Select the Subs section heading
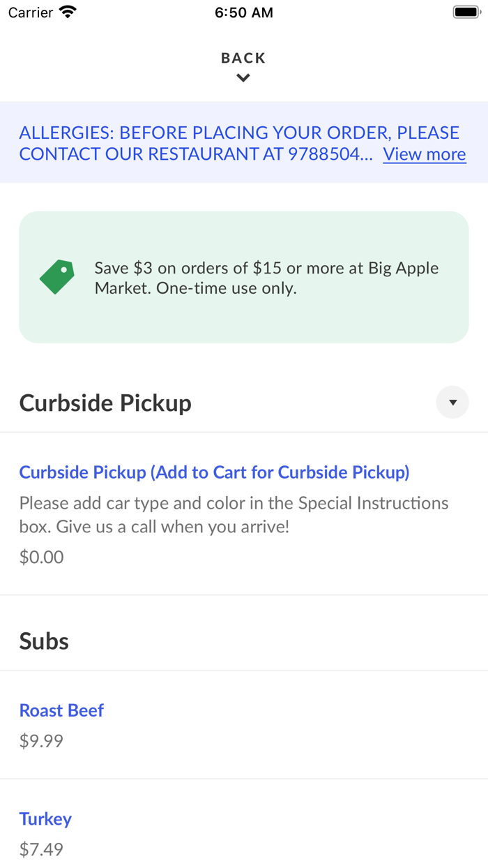 [x=44, y=641]
